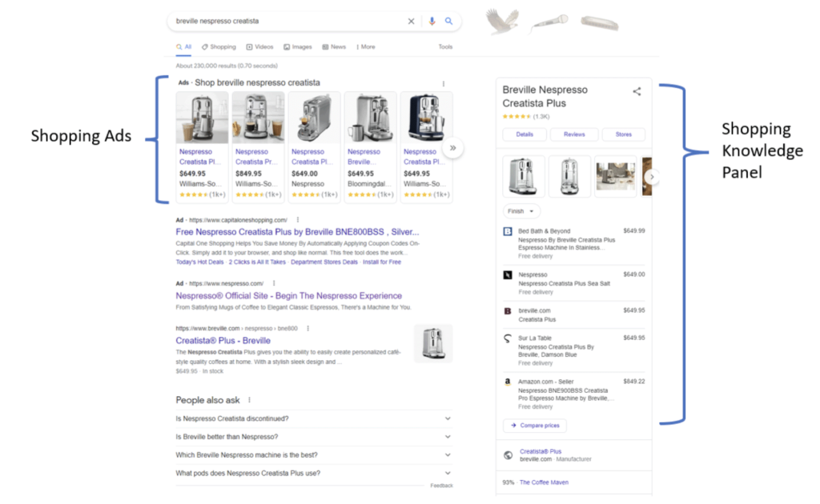Open the $849.95 Creatista Pro shopping ad
The height and width of the screenshot is (504, 820).
(259, 146)
